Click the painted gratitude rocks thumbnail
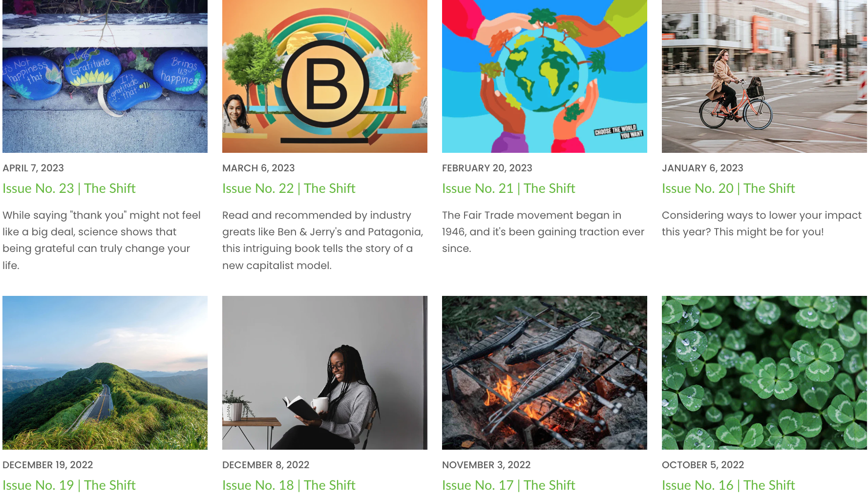This screenshot has height=499, width=868. pos(105,76)
